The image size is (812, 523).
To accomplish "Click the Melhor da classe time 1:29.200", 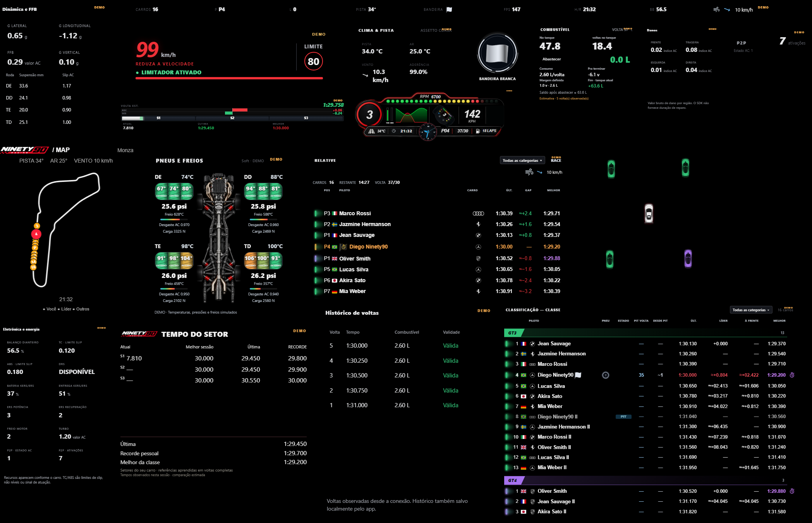I will [295, 462].
